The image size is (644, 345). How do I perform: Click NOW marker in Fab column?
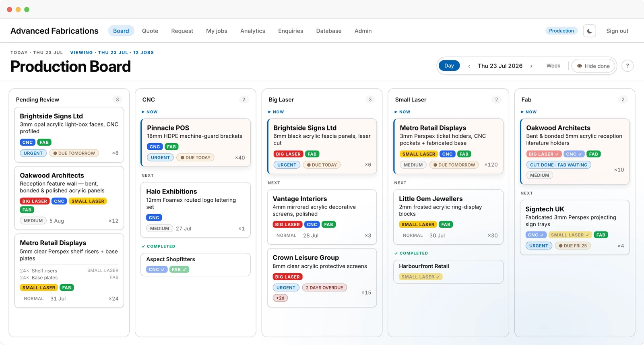click(x=529, y=112)
